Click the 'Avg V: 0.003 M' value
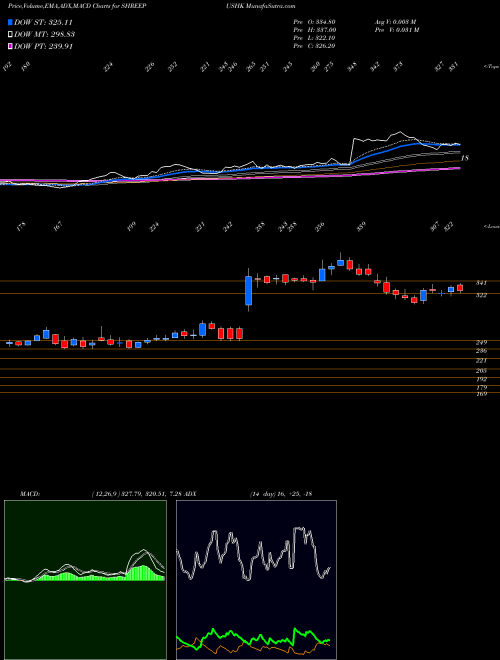Image resolution: width=500 pixels, height=660 pixels. click(x=395, y=22)
